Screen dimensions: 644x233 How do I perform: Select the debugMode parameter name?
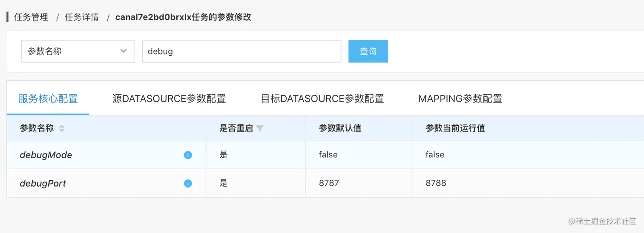pyautogui.click(x=46, y=155)
